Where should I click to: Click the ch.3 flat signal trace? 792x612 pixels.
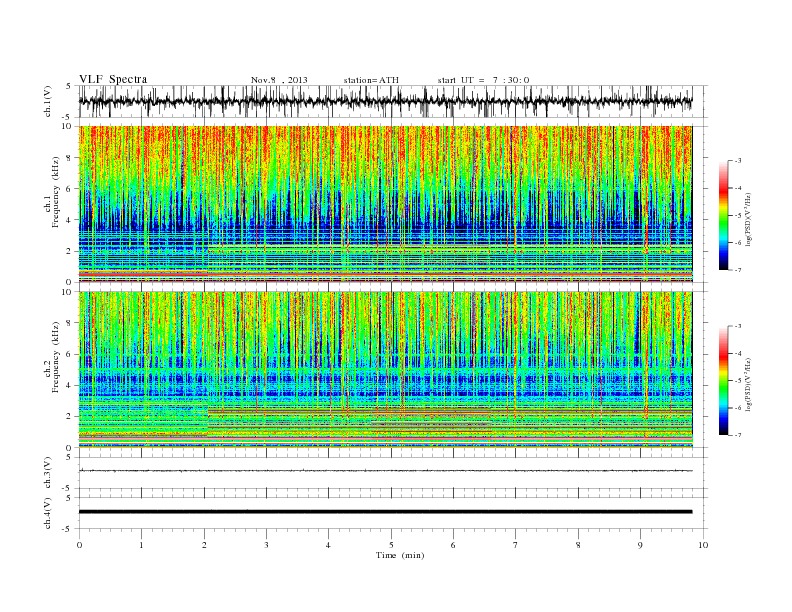coord(385,471)
